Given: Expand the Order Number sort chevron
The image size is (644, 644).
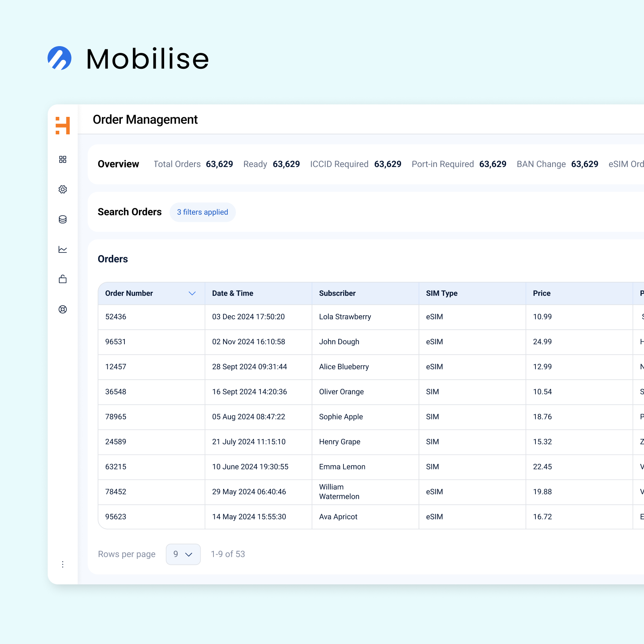Looking at the screenshot, I should 192,293.
